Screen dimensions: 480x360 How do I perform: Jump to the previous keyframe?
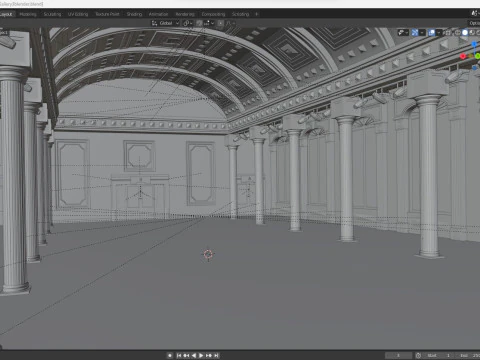(186, 355)
